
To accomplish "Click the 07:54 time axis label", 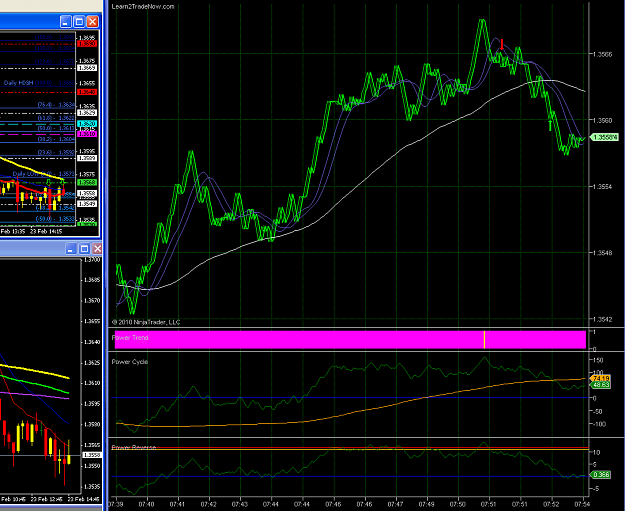I will (583, 504).
